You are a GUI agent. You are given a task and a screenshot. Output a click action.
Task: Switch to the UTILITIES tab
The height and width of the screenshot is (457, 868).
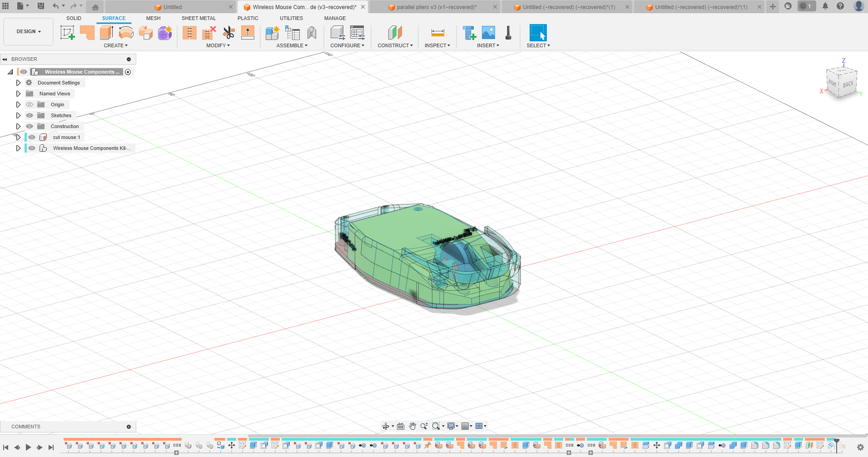click(x=291, y=18)
